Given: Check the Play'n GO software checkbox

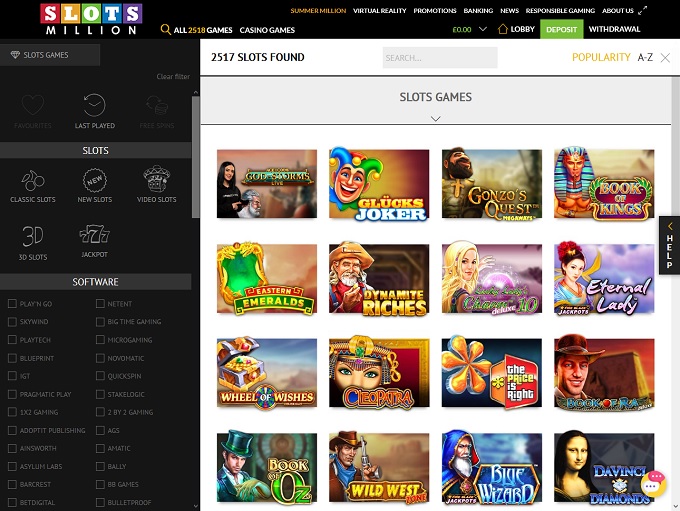Looking at the screenshot, I should [12, 304].
